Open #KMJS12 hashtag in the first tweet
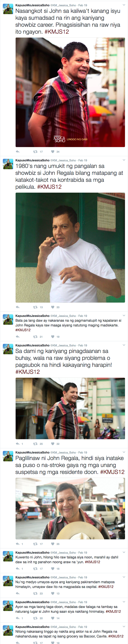Viewport: 128px width, 644px height. [57, 32]
